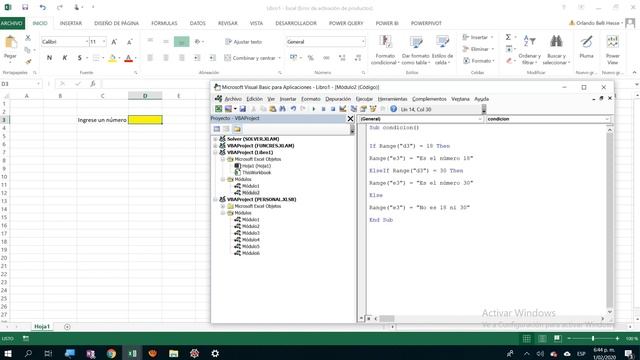This screenshot has width=640, height=360.
Task: Click the Save icon in the VBA toolbar
Action: 242,109
